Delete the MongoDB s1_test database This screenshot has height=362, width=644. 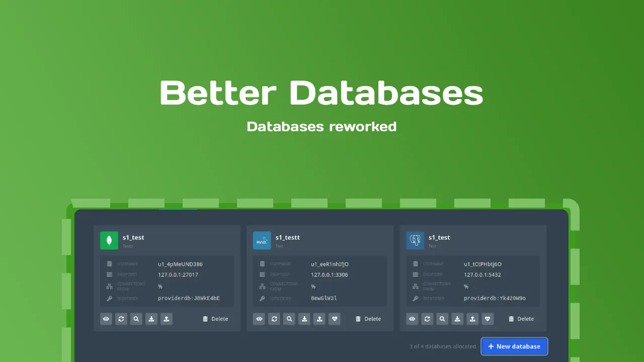(215, 319)
